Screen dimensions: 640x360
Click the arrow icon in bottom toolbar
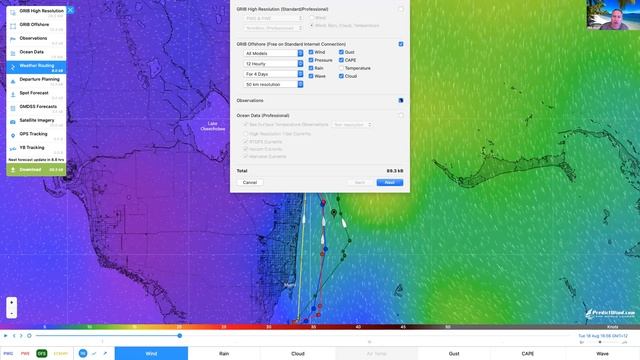click(105, 353)
